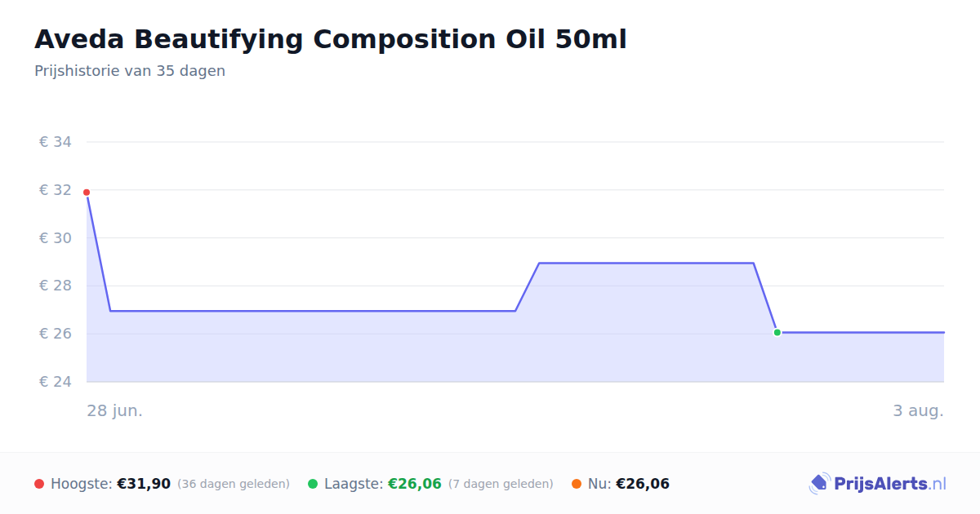Open the PrijsAlerts.nl brand link
980x514 pixels.
click(878, 484)
